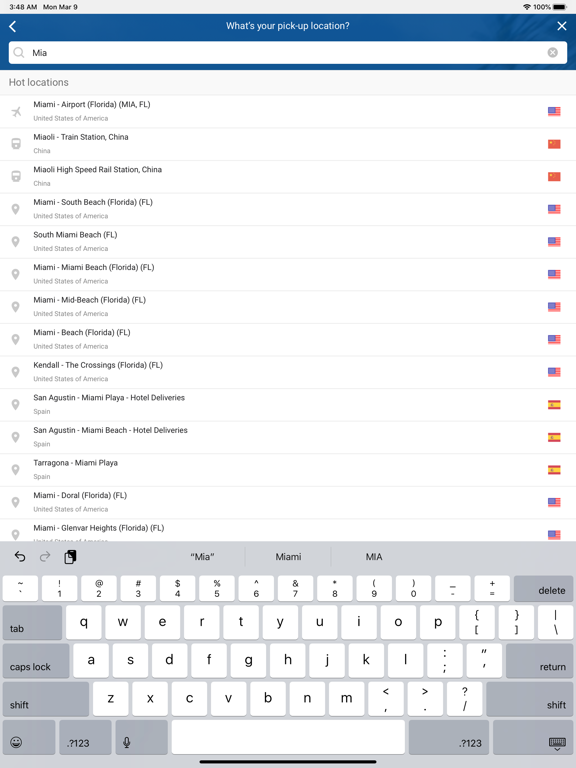Choose Miaoli High Speed Rail Station, China

pos(288,176)
